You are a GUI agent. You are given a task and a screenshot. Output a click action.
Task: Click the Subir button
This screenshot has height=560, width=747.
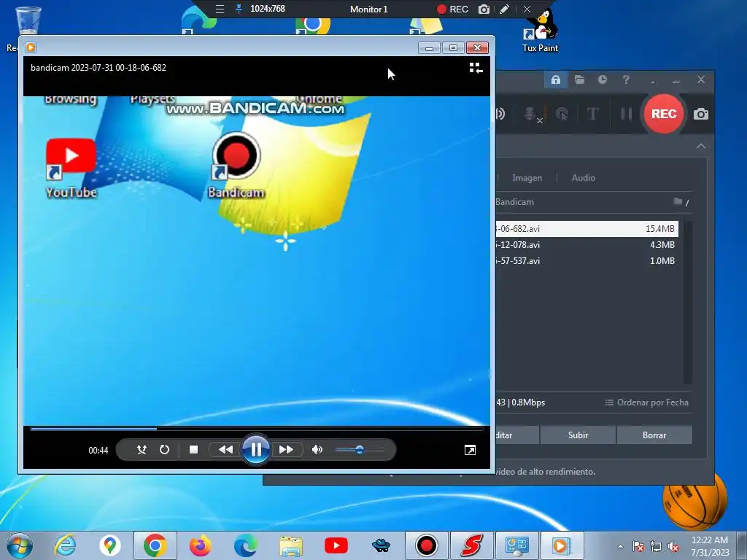pos(578,435)
